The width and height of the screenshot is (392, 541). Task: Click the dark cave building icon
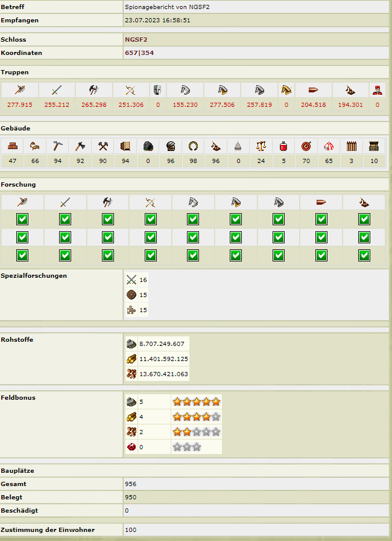pos(148,146)
